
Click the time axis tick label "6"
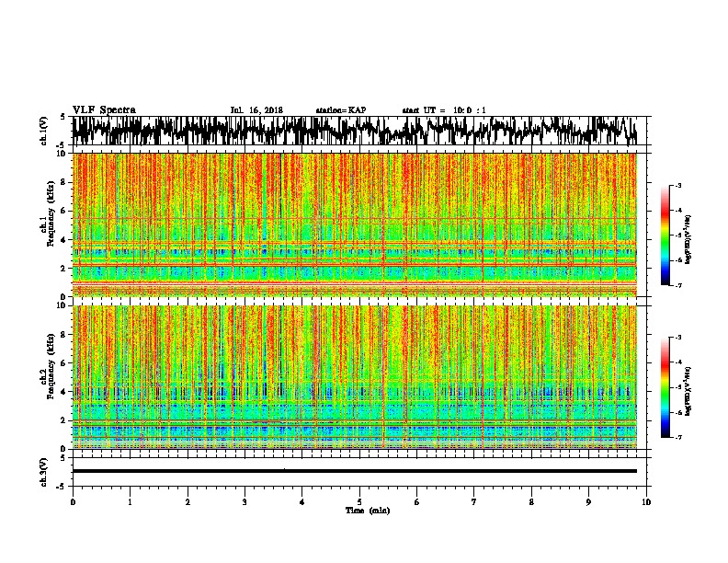pos(417,502)
